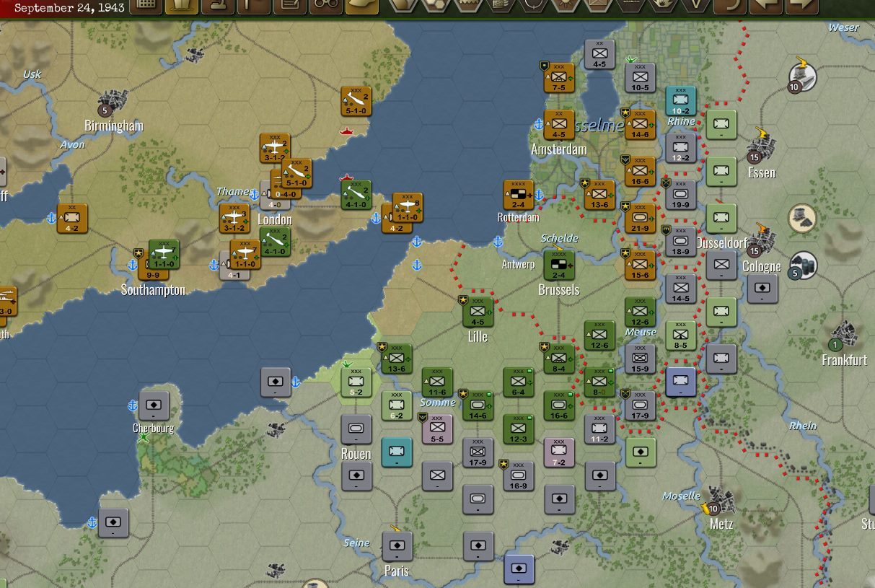Click the curved undo arrow button

coord(729,6)
